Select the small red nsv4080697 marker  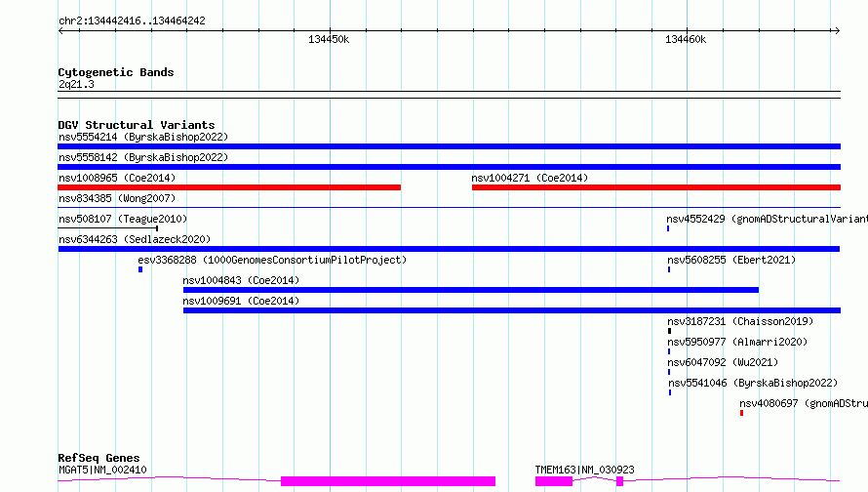[x=742, y=413]
